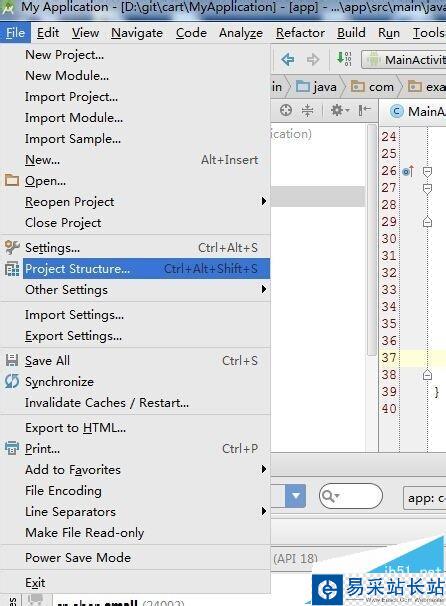Collapse code fold marker on line 26
446x606 pixels.
pos(427,171)
